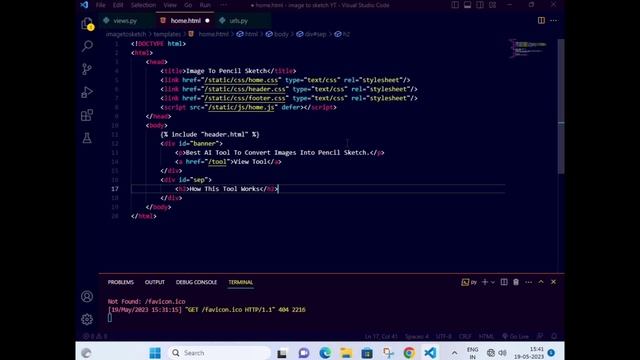
Task: Open the Accounts menu icon
Action: pyautogui.click(x=87, y=296)
